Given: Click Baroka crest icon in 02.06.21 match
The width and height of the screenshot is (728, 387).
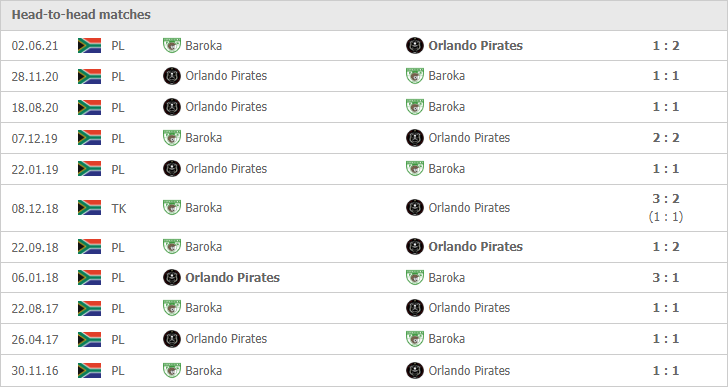Looking at the screenshot, I should click(171, 45).
